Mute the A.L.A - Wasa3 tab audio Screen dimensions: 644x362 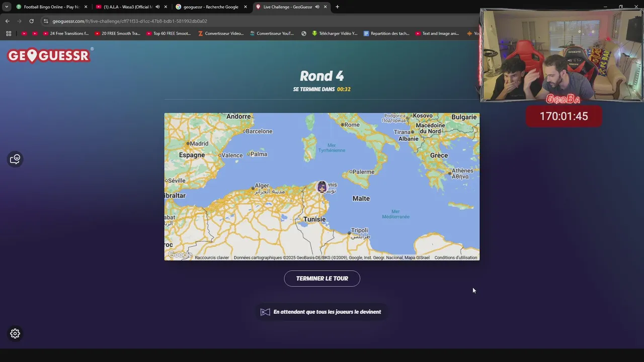click(x=157, y=7)
